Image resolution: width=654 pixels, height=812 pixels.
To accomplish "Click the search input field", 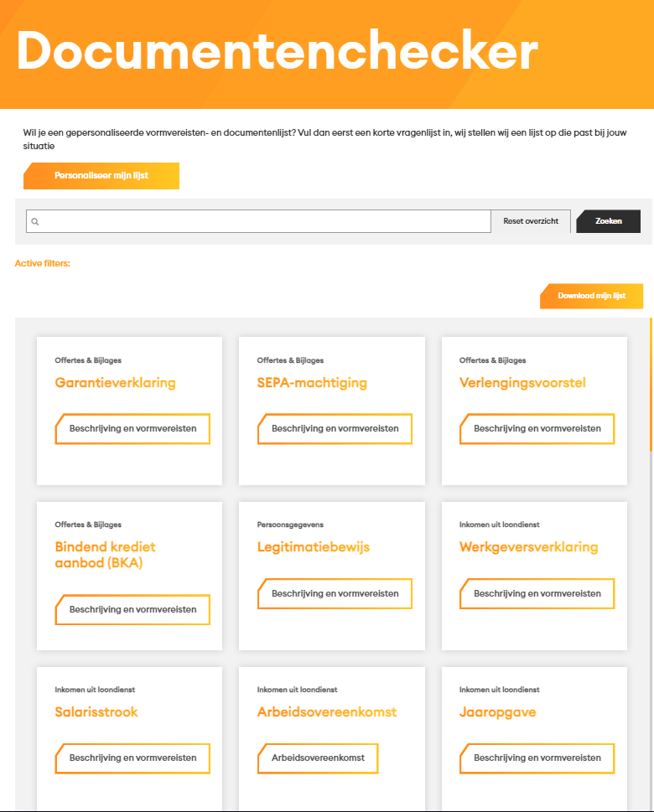I will [x=260, y=221].
